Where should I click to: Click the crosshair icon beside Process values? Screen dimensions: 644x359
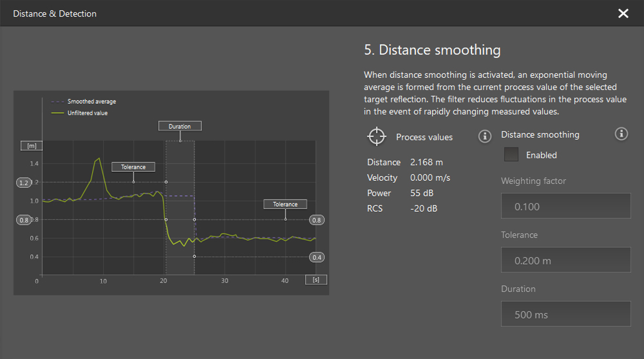tap(377, 136)
